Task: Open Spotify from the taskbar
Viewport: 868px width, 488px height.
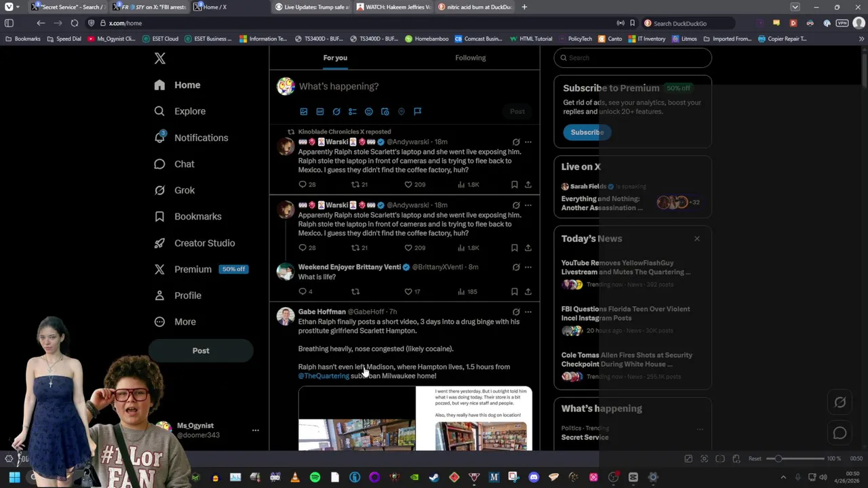Action: click(315, 478)
